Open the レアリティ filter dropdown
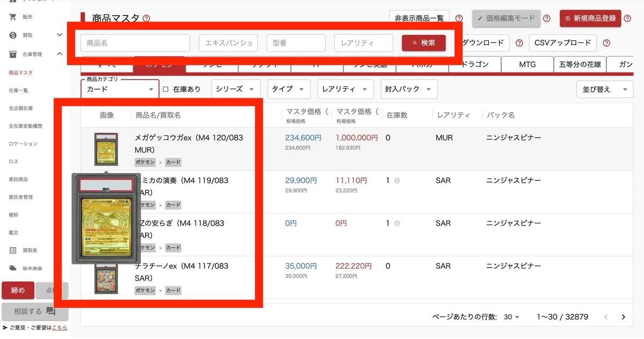 click(346, 89)
